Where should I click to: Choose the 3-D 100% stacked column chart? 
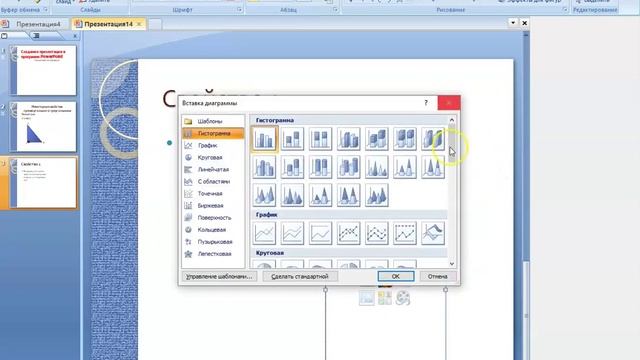pos(405,139)
